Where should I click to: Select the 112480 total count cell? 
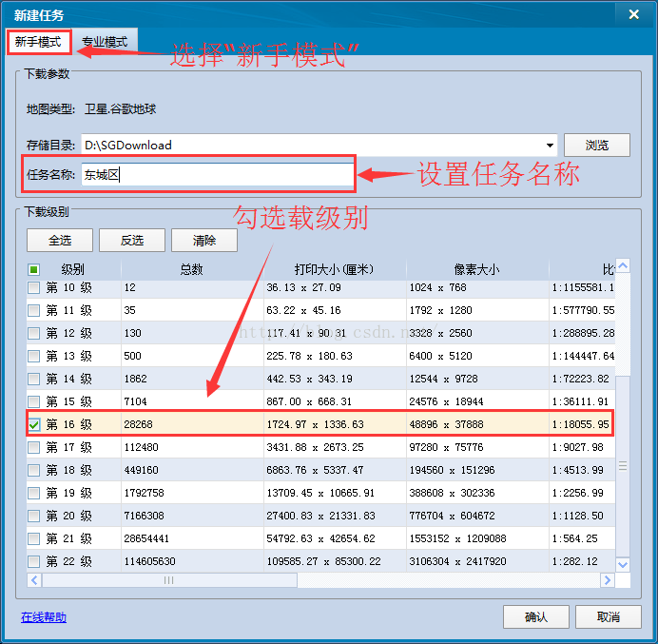[192, 447]
